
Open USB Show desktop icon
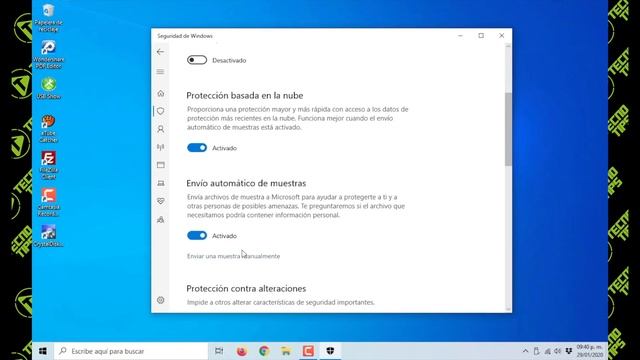pyautogui.click(x=49, y=88)
